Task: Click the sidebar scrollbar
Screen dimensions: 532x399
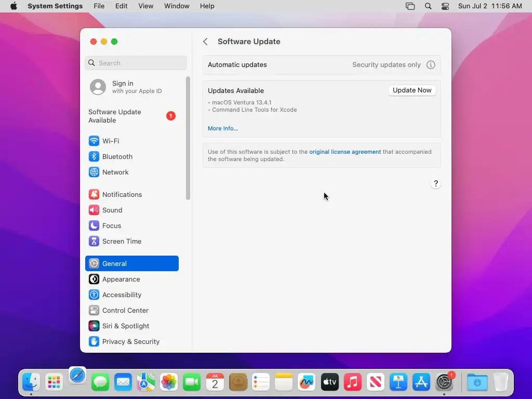Action: point(188,138)
